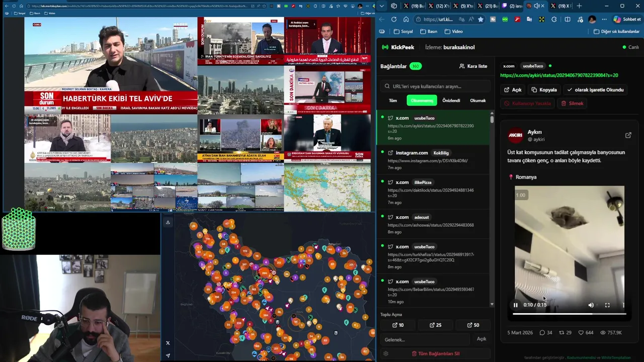Open KickPeek settings gear icon
The height and width of the screenshot is (362, 644).
(x=385, y=353)
